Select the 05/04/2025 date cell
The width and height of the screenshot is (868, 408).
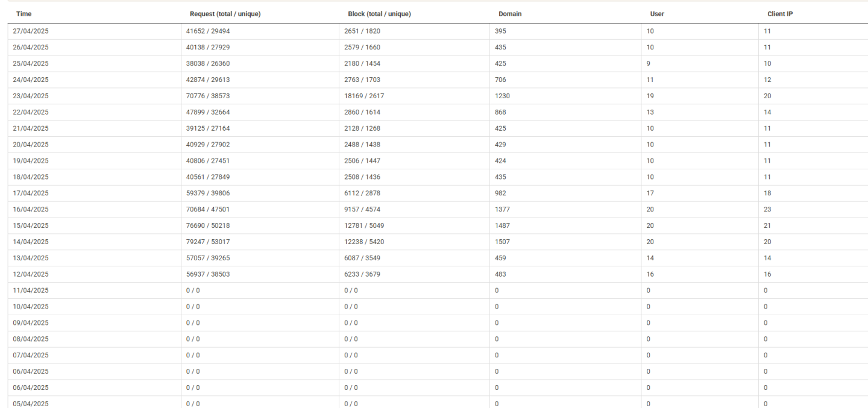pyautogui.click(x=31, y=403)
